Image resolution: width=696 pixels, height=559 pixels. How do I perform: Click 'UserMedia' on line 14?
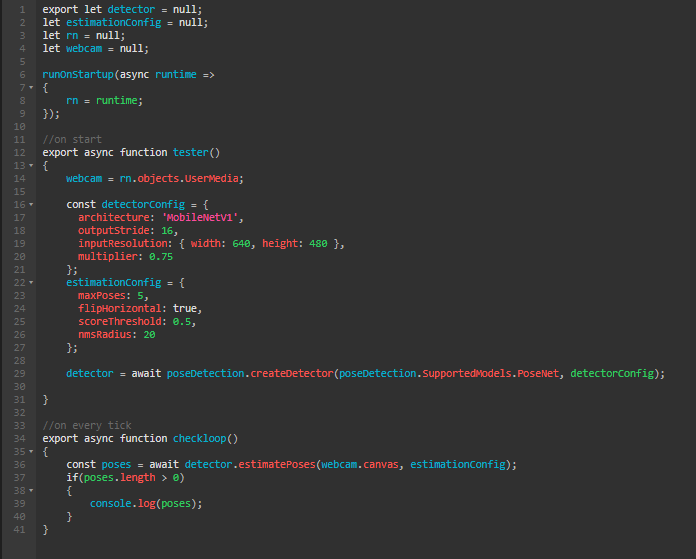click(x=212, y=178)
